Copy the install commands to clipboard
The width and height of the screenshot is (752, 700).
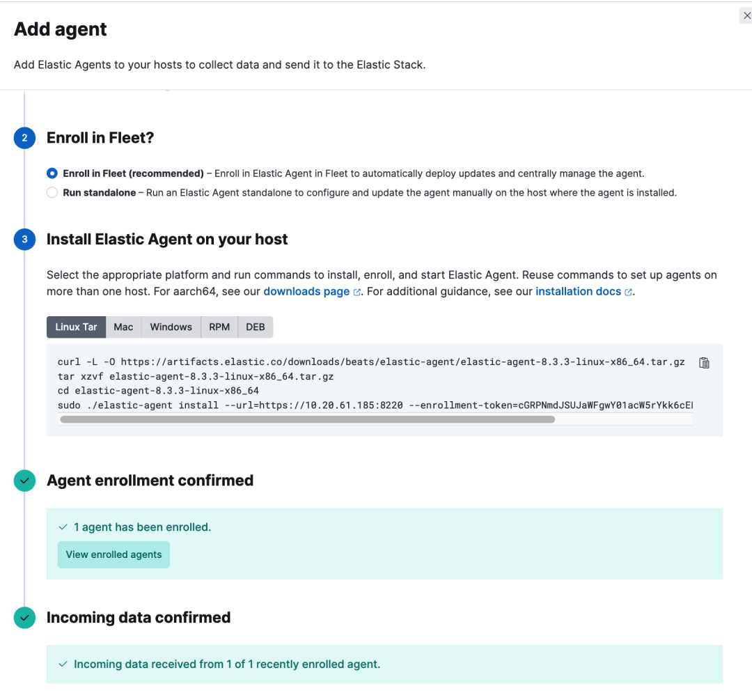[x=704, y=363]
